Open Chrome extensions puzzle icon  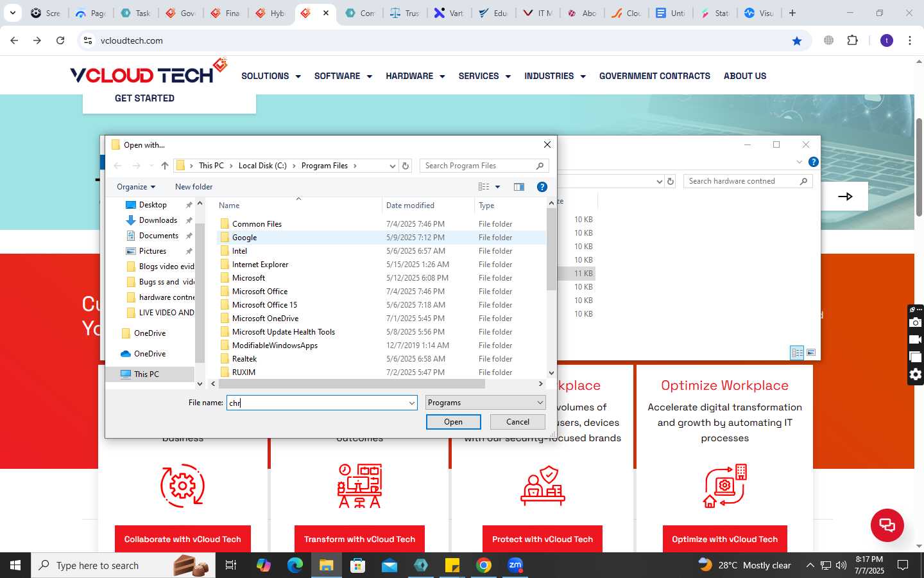pos(852,40)
